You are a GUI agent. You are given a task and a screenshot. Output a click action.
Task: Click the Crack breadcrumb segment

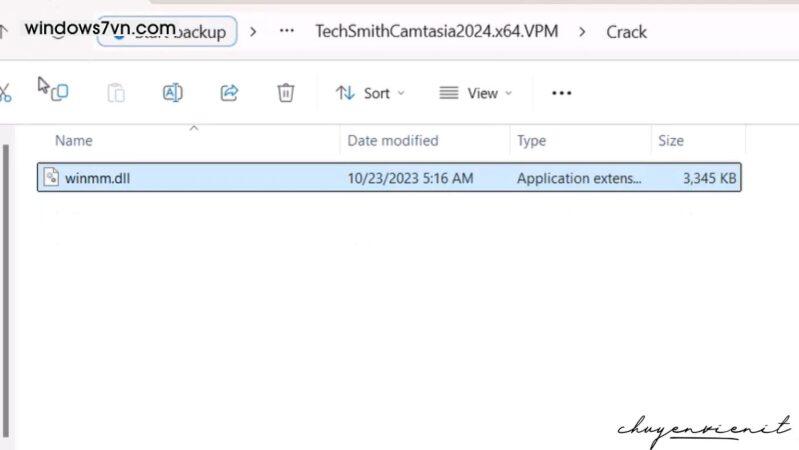[626, 32]
